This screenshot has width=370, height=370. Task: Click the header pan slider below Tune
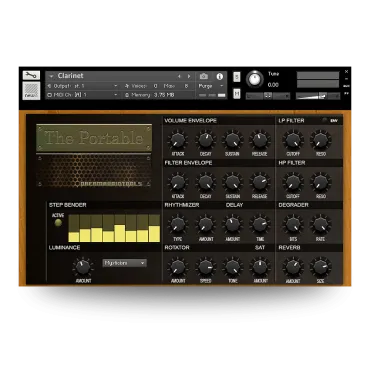pos(268,96)
